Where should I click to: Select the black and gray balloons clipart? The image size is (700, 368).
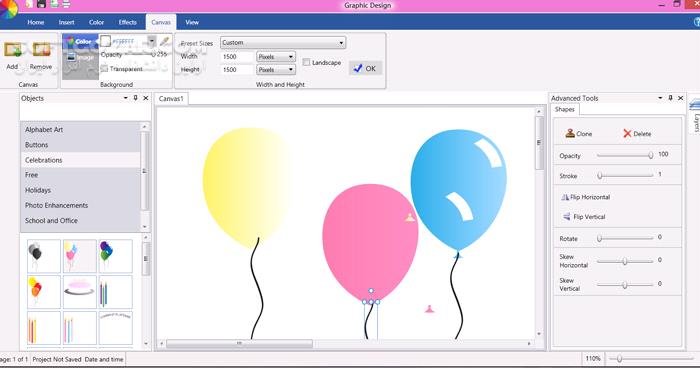pyautogui.click(x=44, y=256)
